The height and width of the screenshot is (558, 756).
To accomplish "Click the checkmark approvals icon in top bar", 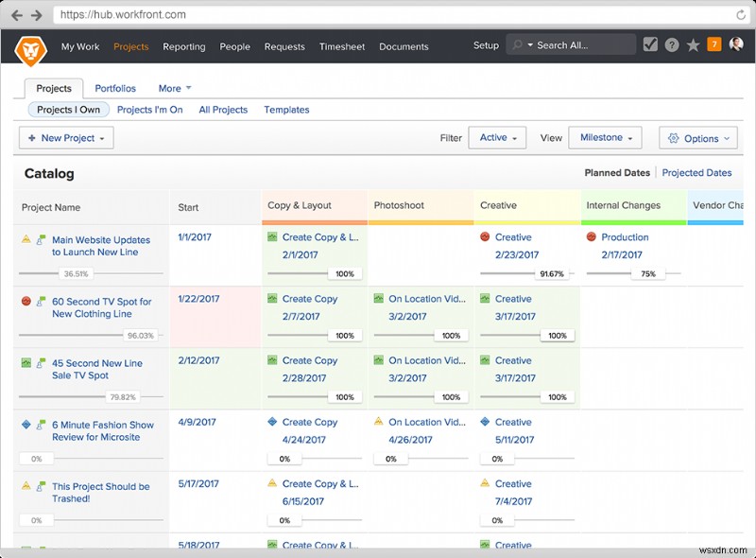I will [649, 44].
